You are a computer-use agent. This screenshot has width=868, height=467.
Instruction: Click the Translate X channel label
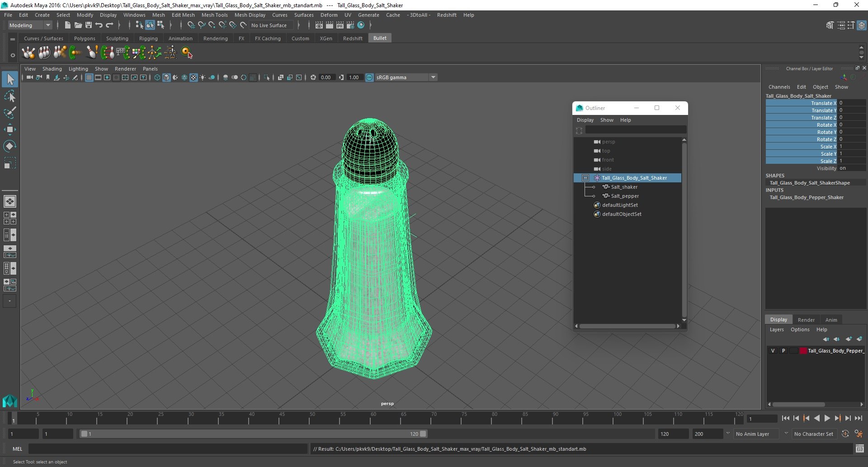point(823,103)
